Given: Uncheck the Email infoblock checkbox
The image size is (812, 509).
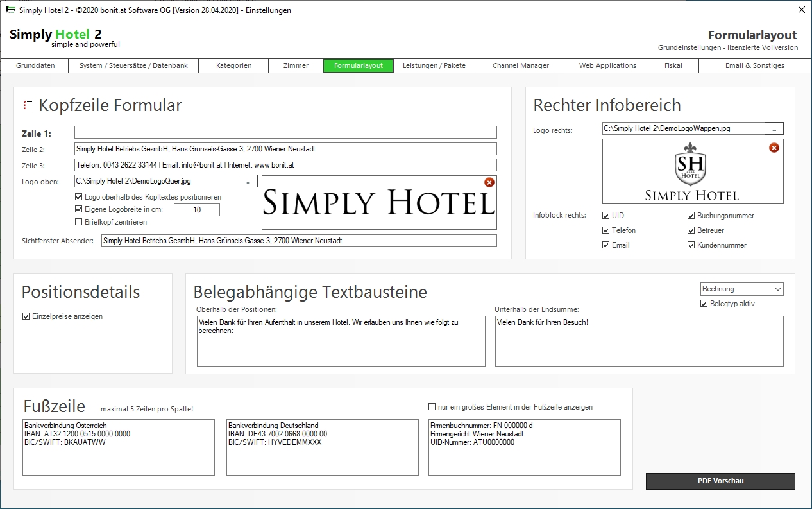Looking at the screenshot, I should tap(607, 245).
